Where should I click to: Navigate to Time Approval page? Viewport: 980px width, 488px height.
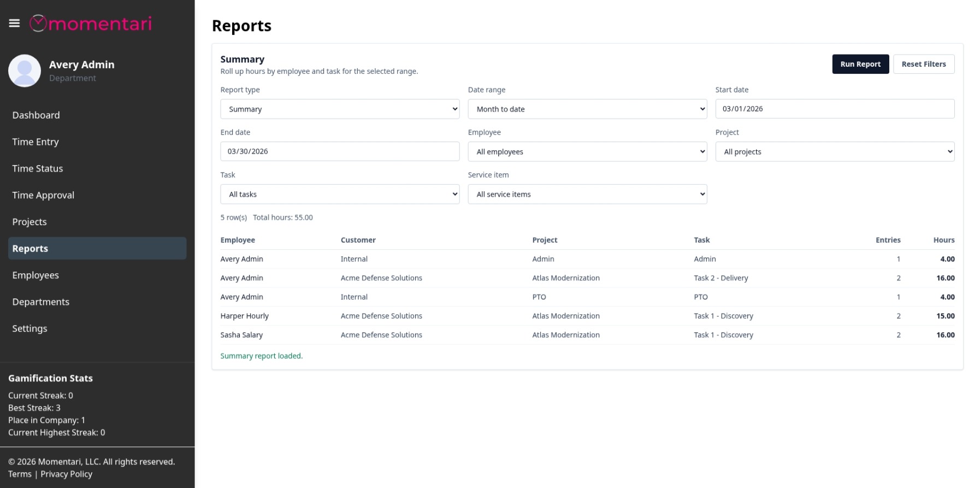(x=43, y=195)
